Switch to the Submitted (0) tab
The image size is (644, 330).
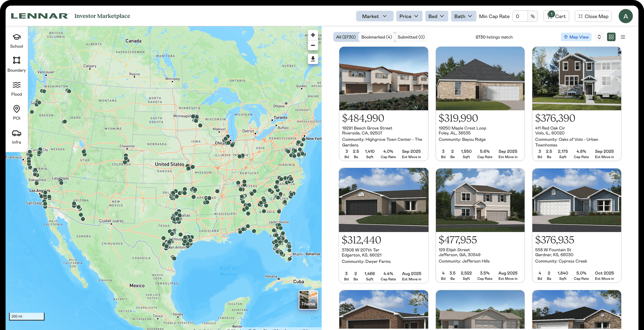coord(411,37)
